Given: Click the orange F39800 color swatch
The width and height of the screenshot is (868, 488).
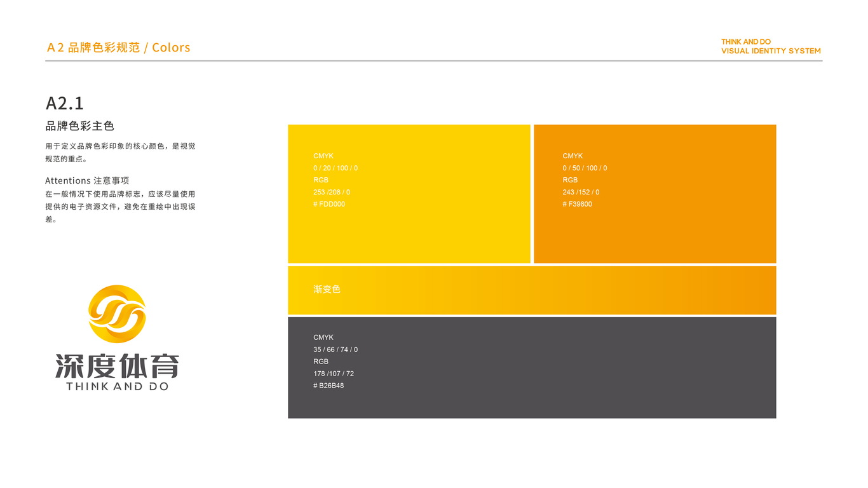Looking at the screenshot, I should coord(655,194).
